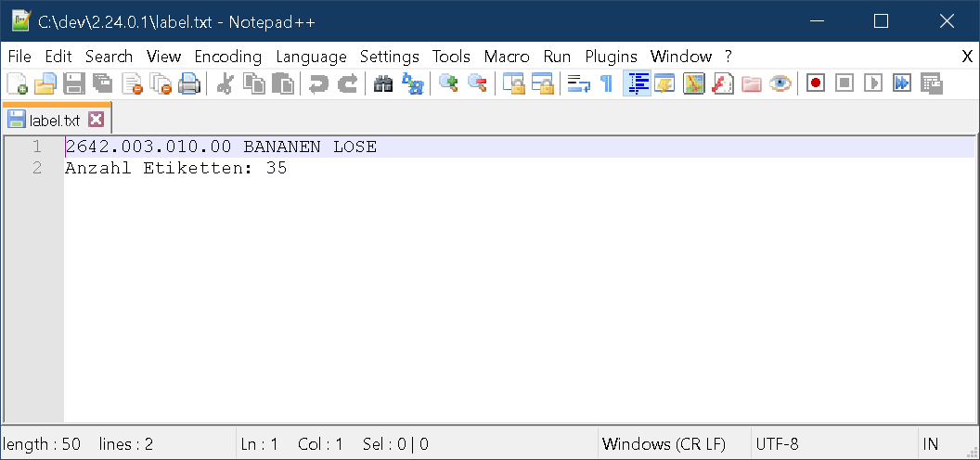Select the label.txt tab
The height and width of the screenshot is (460, 980).
point(54,120)
